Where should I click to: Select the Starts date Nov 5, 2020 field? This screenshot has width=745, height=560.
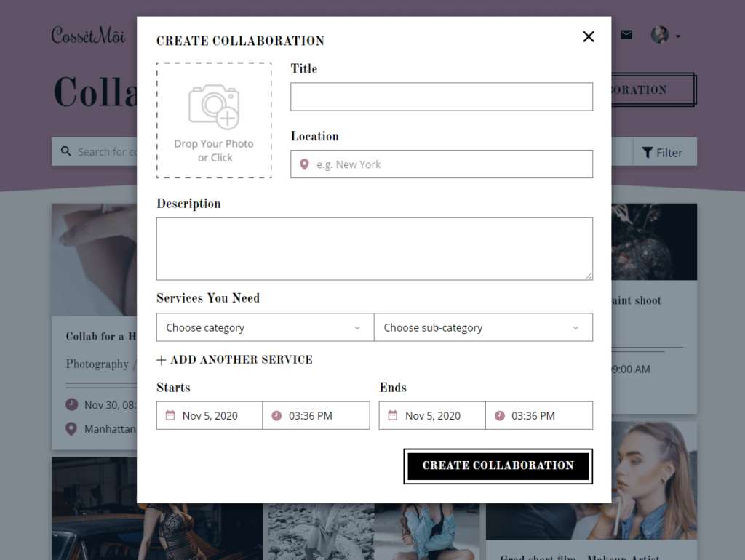[x=210, y=415]
